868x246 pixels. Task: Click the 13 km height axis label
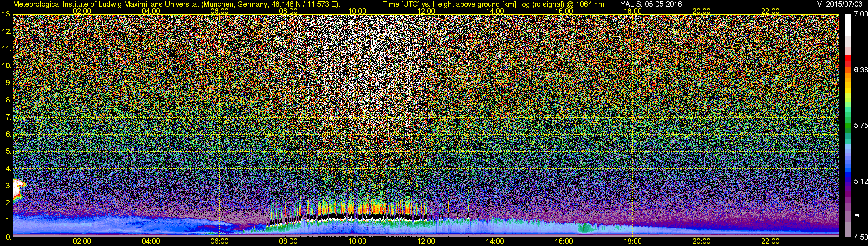click(6, 14)
